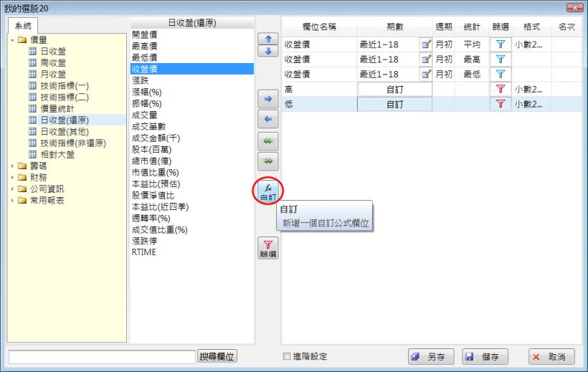Open 技術指標(一) in the tree

tap(65, 85)
